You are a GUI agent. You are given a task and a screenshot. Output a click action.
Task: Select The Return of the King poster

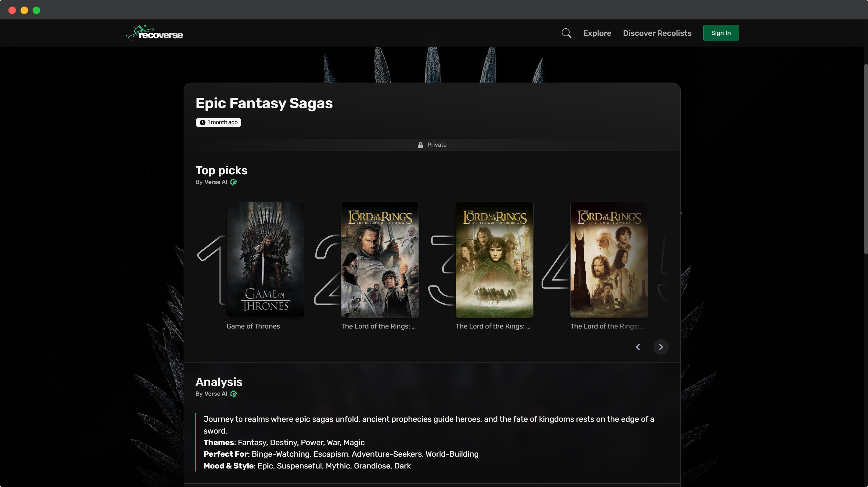[x=380, y=260]
